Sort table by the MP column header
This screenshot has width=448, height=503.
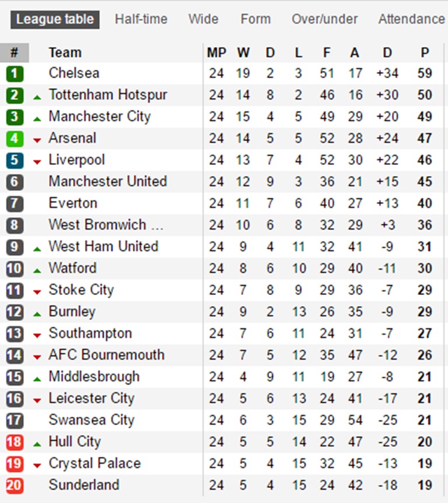[x=216, y=53]
